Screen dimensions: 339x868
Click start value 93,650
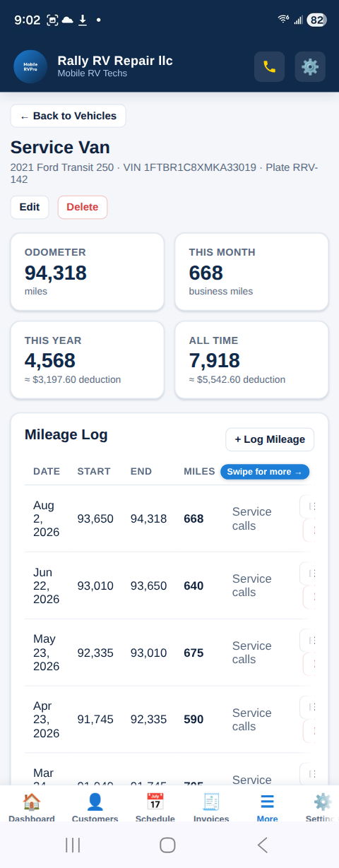click(95, 518)
